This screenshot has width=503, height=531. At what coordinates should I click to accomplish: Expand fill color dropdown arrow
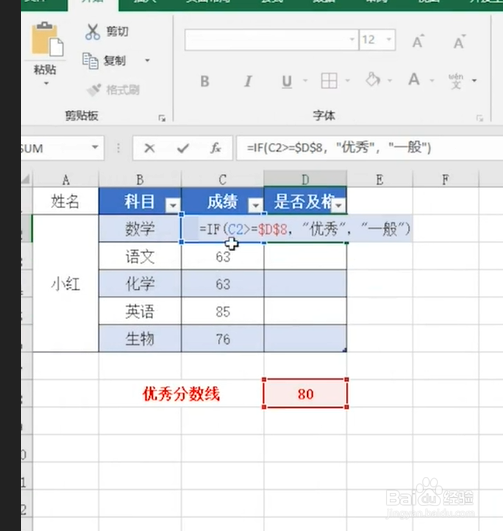390,81
